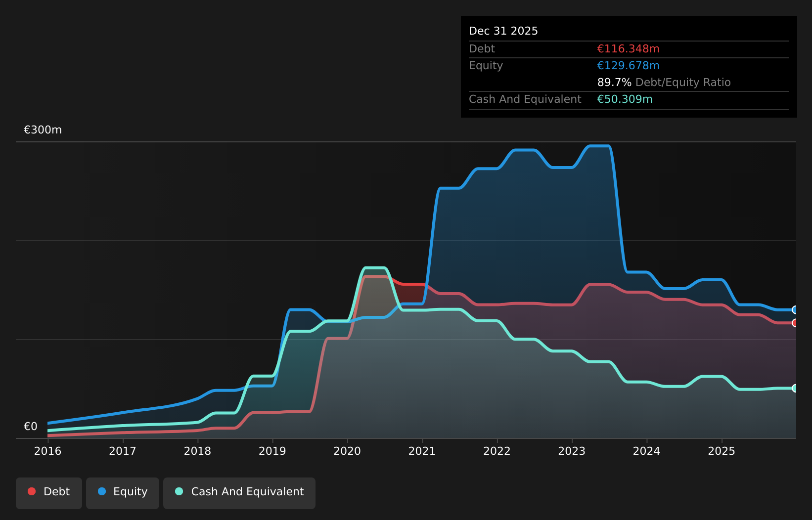812x520 pixels.
Task: Click the €0 y-axis label
Action: pos(31,427)
